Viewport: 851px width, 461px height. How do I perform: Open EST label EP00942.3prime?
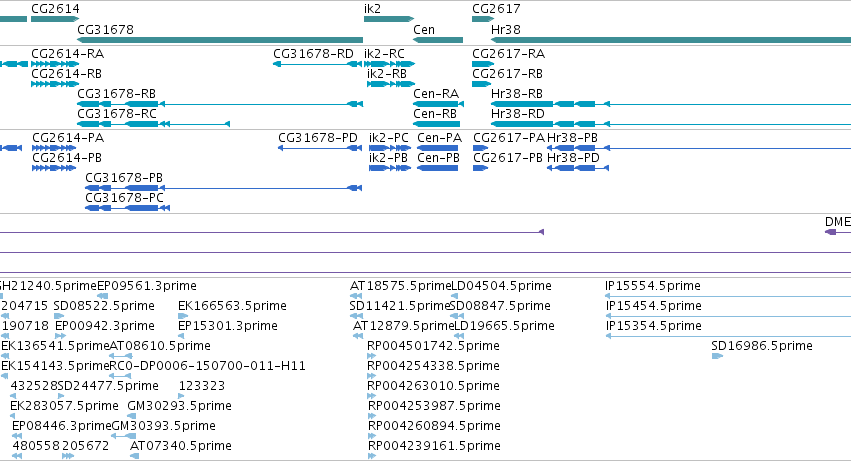105,326
